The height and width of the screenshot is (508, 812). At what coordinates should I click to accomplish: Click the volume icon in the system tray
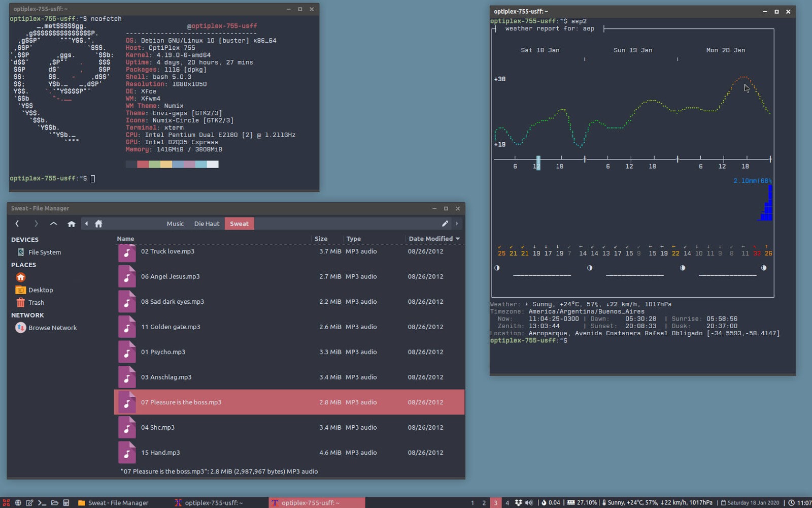click(x=529, y=502)
